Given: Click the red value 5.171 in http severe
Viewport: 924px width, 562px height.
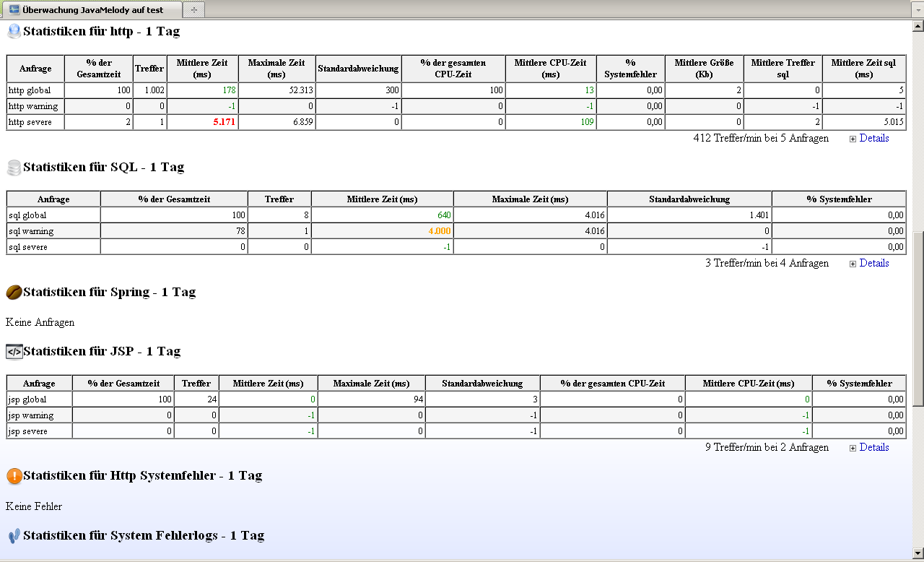Looking at the screenshot, I should click(224, 122).
